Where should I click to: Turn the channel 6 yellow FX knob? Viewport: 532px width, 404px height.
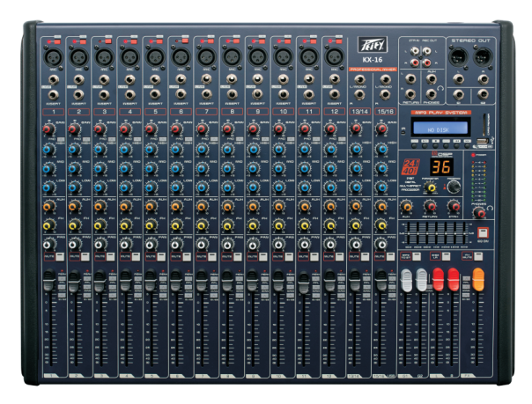pyautogui.click(x=176, y=224)
